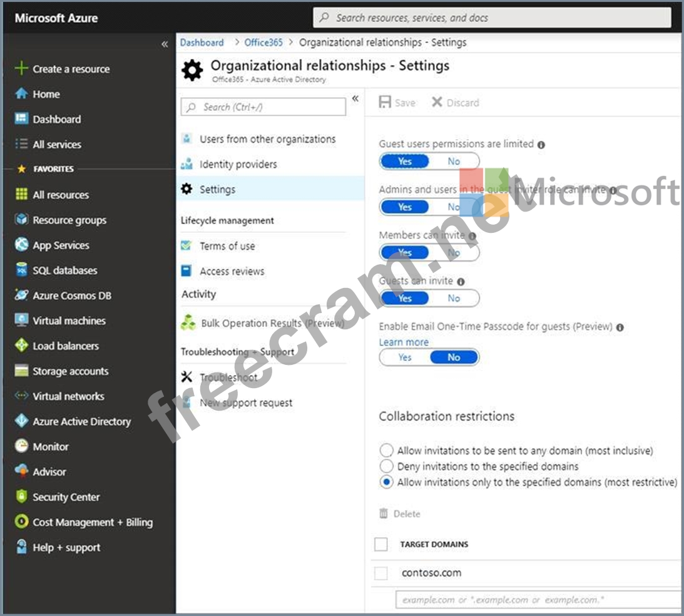Click the Create a resource plus icon
This screenshot has width=684, height=616.
[x=21, y=69]
